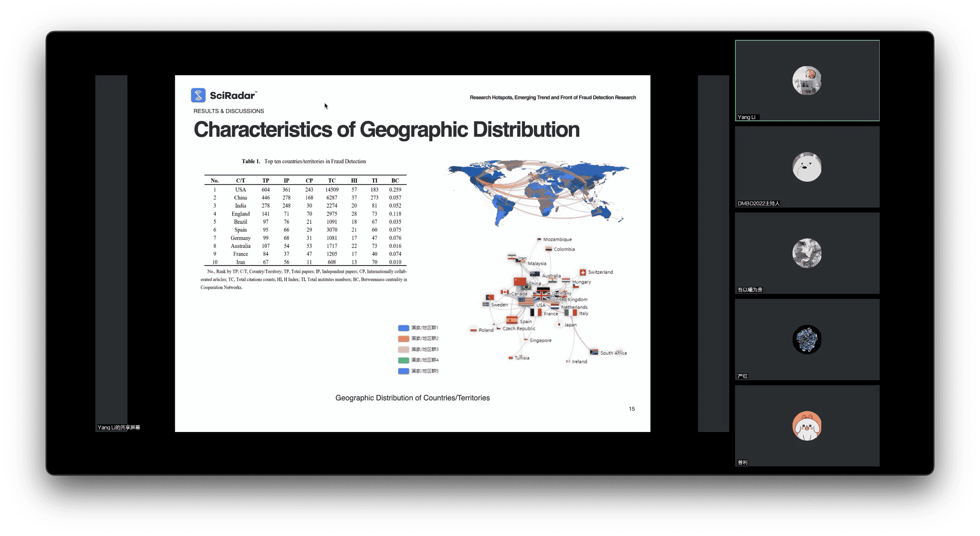
Task: Click the Switzerland flag node
Action: (x=582, y=272)
